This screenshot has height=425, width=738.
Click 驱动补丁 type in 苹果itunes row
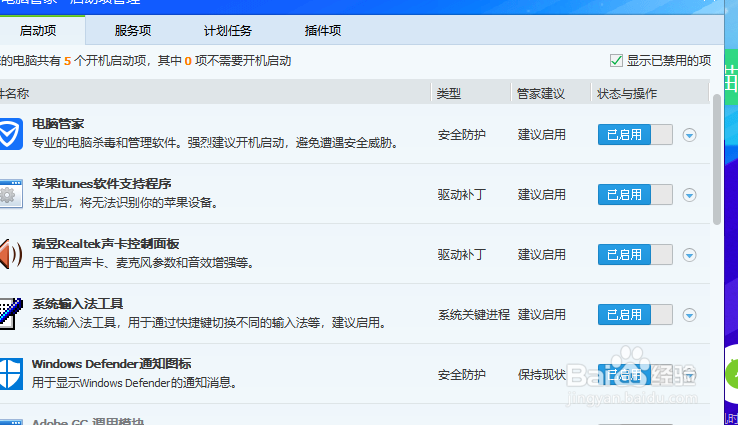[462, 194]
